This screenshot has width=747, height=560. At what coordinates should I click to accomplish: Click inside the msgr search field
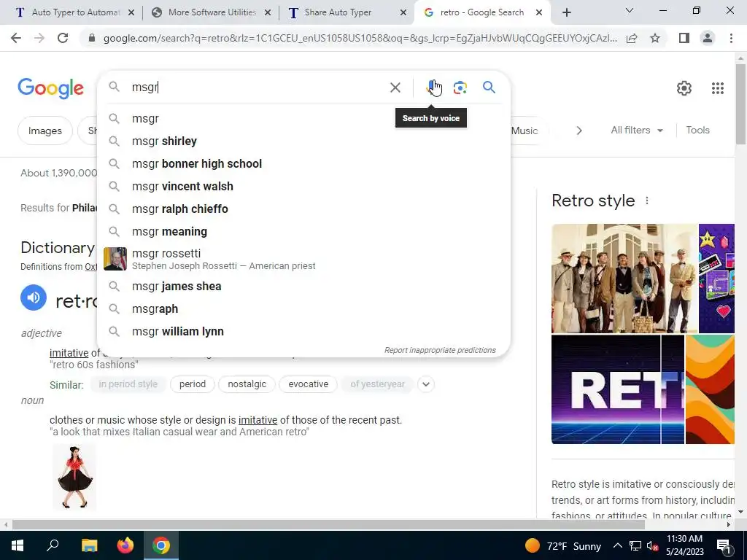[x=258, y=87]
